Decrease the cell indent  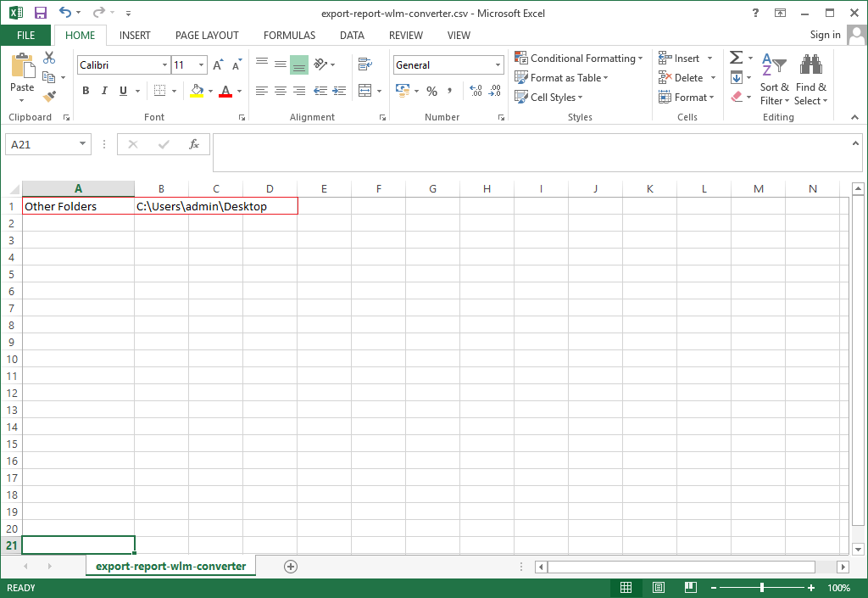320,91
